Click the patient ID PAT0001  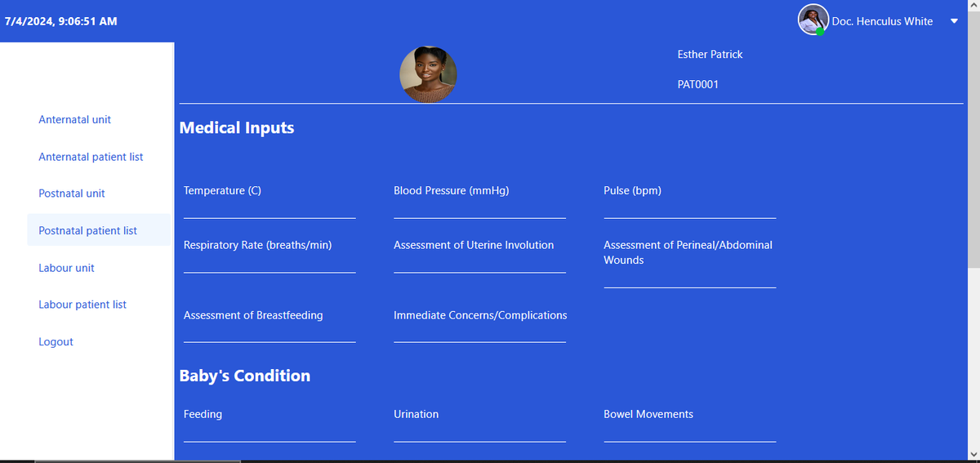(698, 84)
